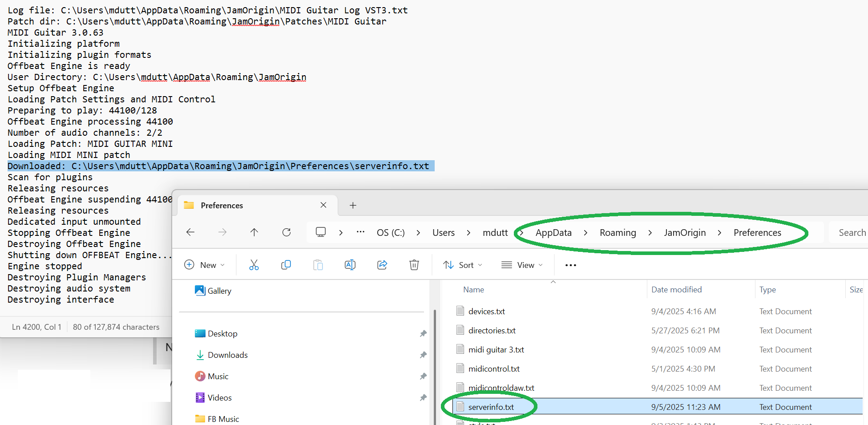Viewport: 868px width, 425px height.
Task: Click Ln 4200, Col 1 in Notepad status bar
Action: pos(36,327)
